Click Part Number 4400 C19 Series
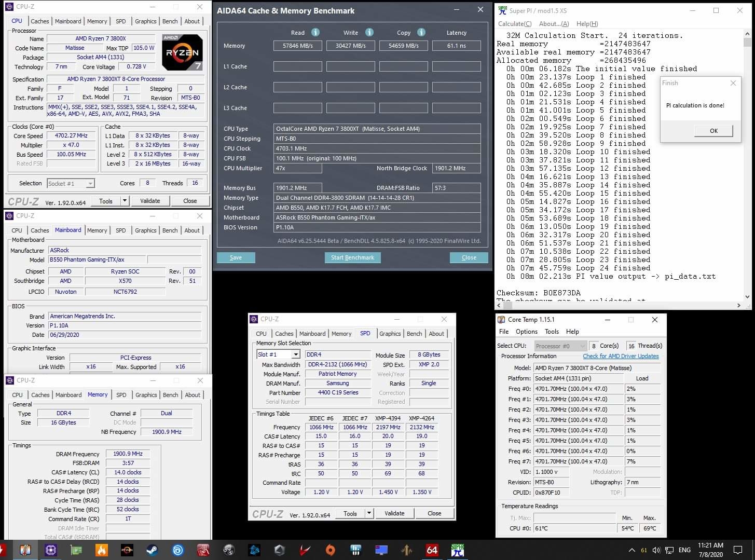Viewport: 755px width, 560px height. [x=338, y=392]
